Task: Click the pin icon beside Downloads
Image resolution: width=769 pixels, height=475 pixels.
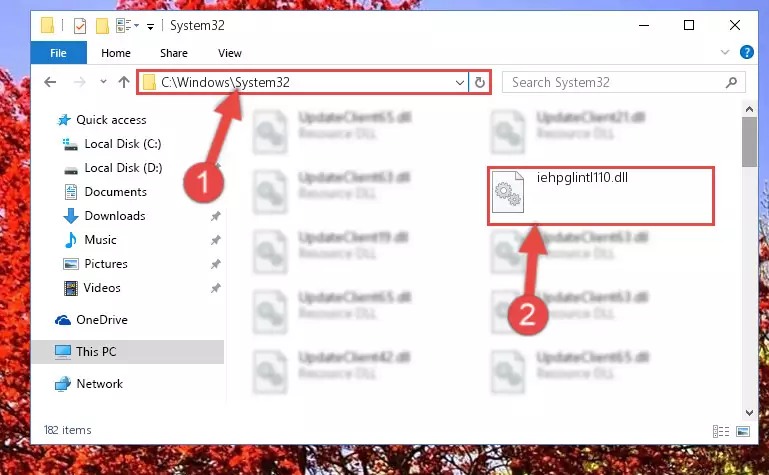Action: tap(215, 216)
